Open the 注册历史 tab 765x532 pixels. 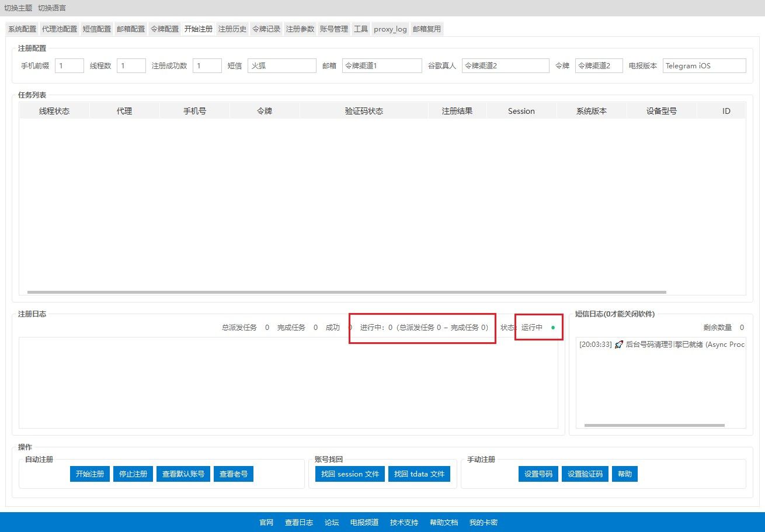pos(232,29)
